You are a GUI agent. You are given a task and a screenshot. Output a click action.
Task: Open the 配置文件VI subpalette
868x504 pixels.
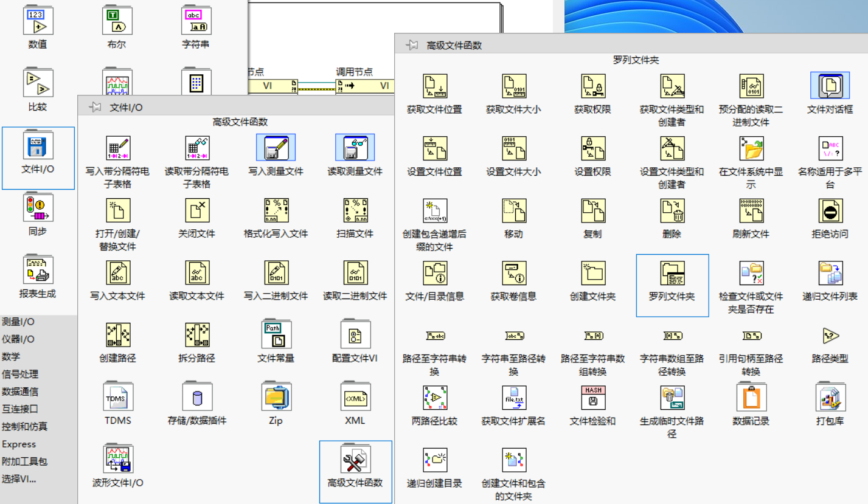[x=355, y=334]
